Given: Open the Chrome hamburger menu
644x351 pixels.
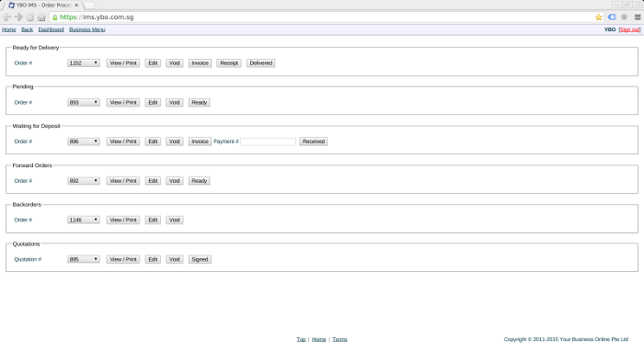Looking at the screenshot, I should click(x=638, y=17).
